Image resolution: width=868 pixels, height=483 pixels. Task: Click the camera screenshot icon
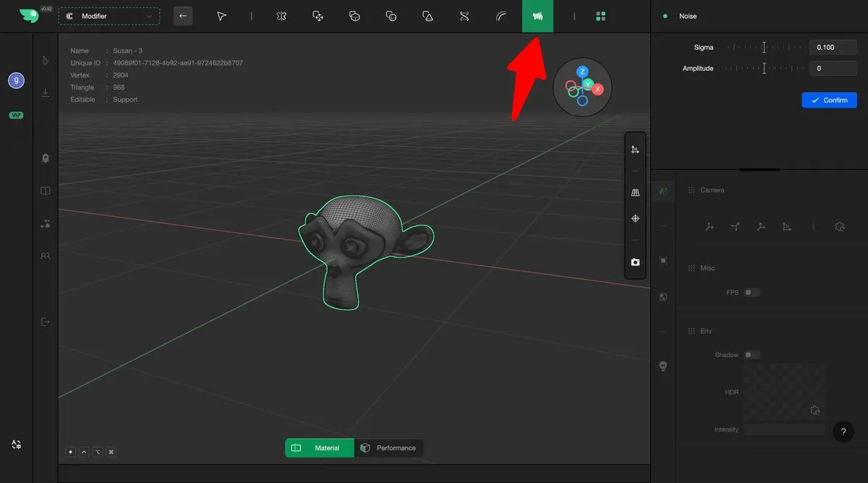(x=635, y=262)
